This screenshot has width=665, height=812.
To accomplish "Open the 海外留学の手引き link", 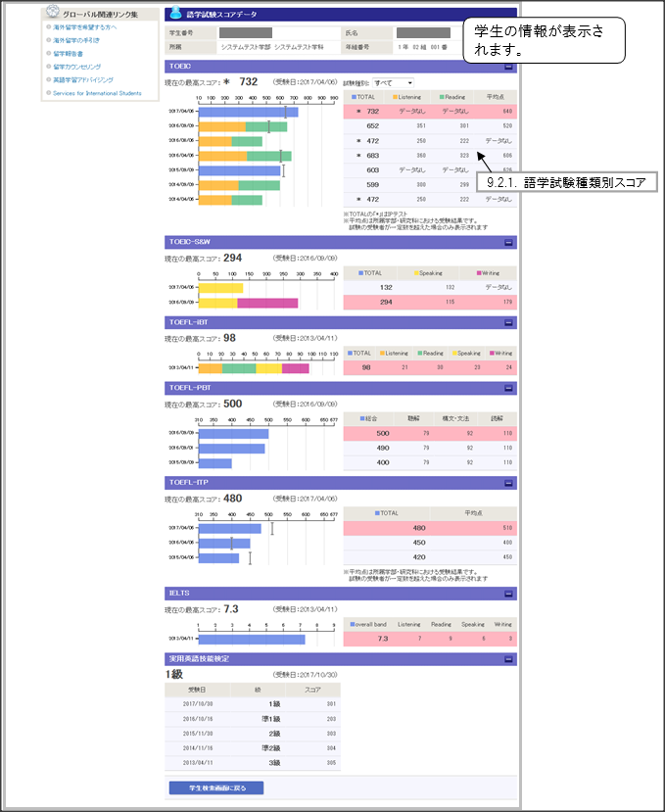I will coord(76,40).
